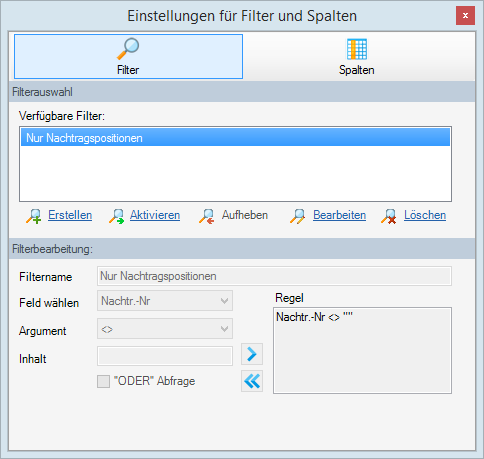Toggle the "ODER" Abfrage checkbox
Viewport: 484px width, 459px height.
[x=103, y=381]
